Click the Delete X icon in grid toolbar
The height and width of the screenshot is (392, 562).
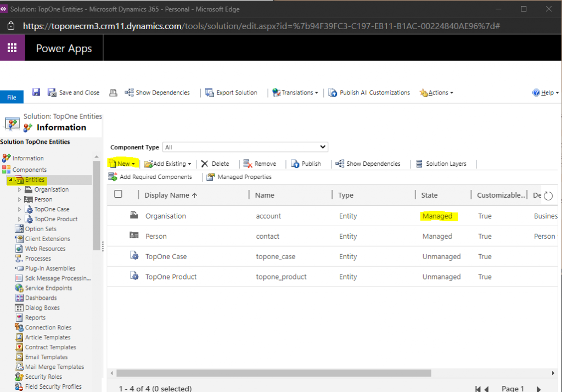pos(205,164)
